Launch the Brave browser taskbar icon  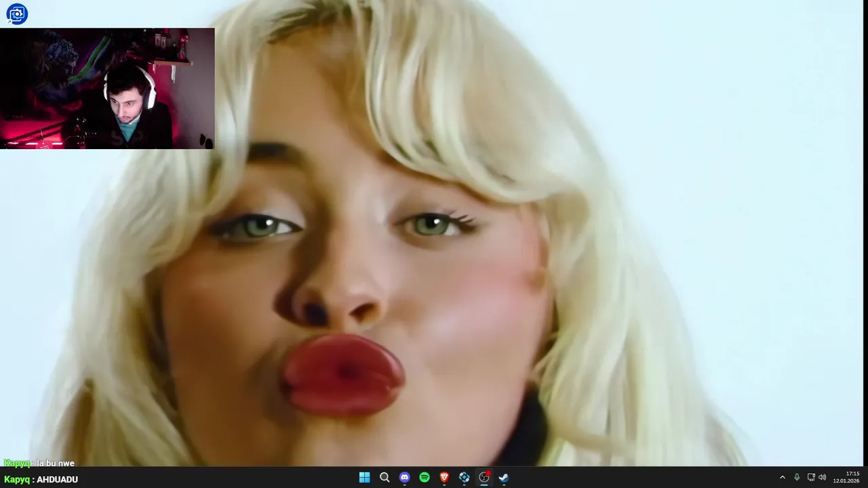click(444, 477)
